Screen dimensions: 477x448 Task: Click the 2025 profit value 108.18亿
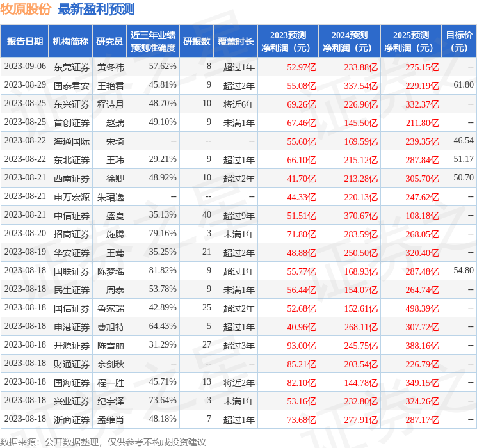pyautogui.click(x=422, y=216)
